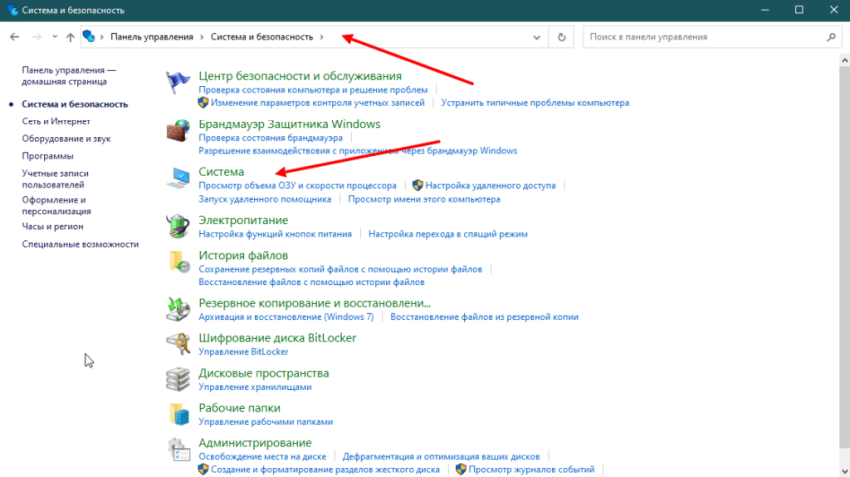Click the Рабочие папки folder icon
This screenshot has height=477, width=850.
click(x=179, y=414)
